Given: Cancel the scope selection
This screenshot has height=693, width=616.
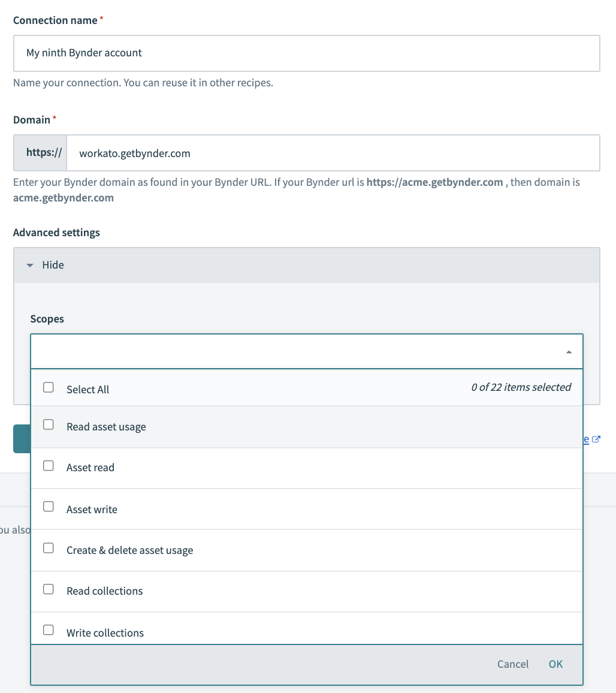Looking at the screenshot, I should pos(512,664).
